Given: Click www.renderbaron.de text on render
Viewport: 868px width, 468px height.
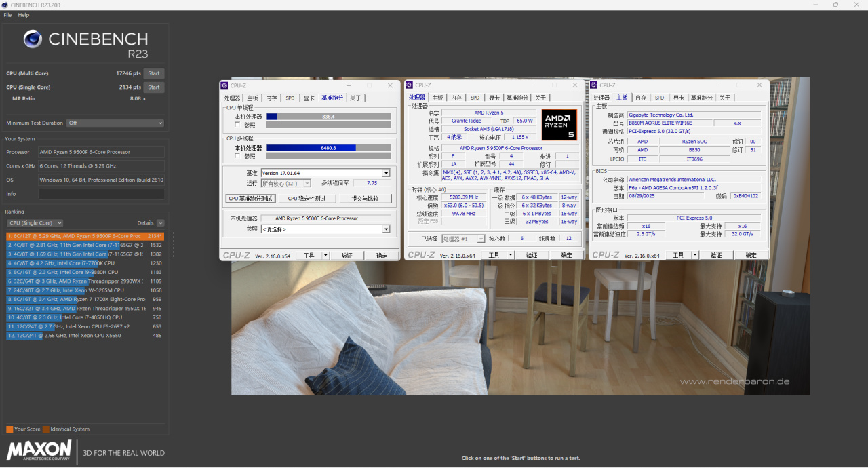Looking at the screenshot, I should [734, 382].
